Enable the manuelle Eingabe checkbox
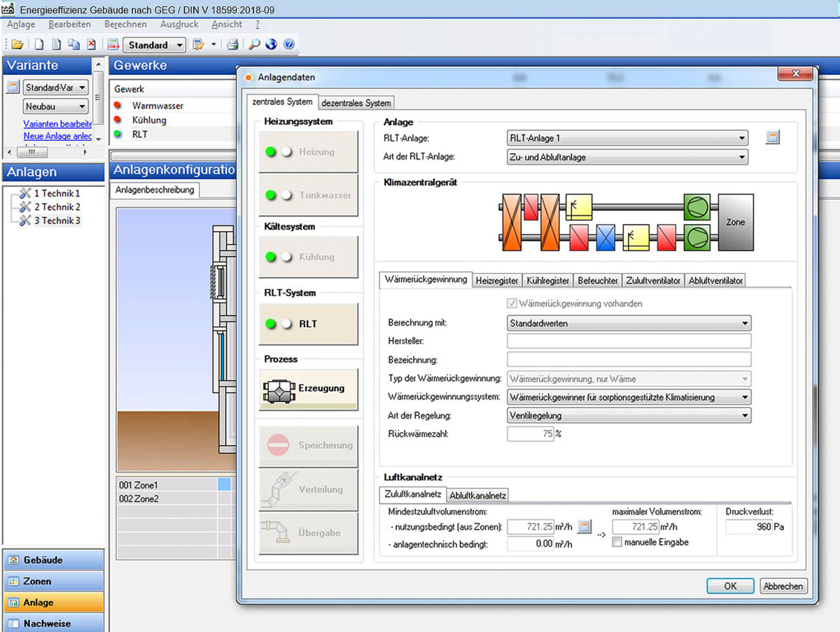840x632 pixels. (617, 542)
